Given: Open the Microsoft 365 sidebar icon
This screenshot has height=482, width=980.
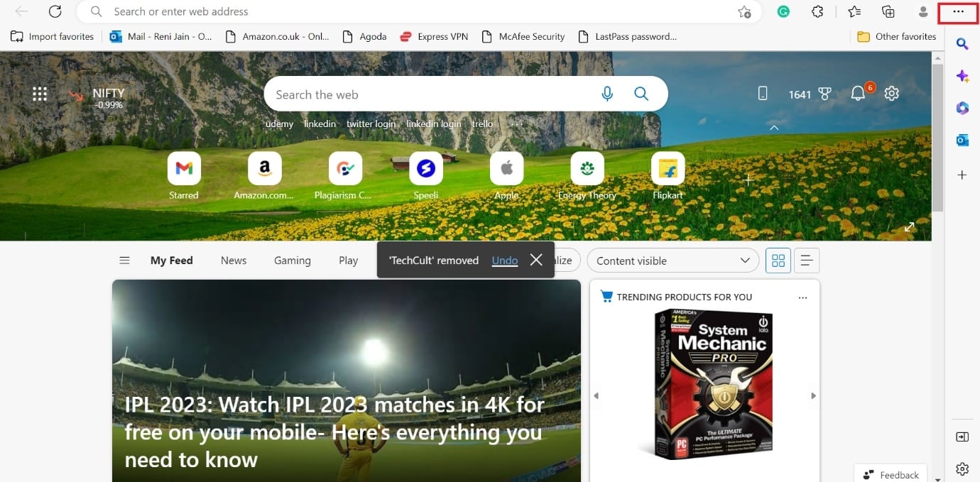Looking at the screenshot, I should click(962, 108).
